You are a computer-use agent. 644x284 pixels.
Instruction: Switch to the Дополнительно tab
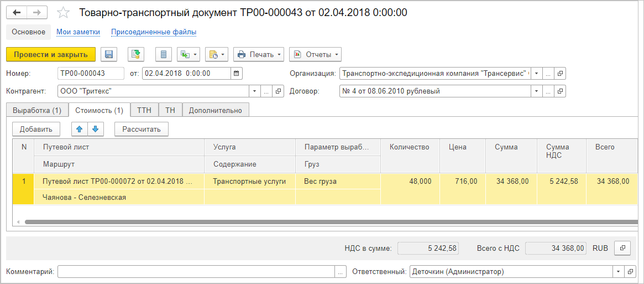pos(216,110)
